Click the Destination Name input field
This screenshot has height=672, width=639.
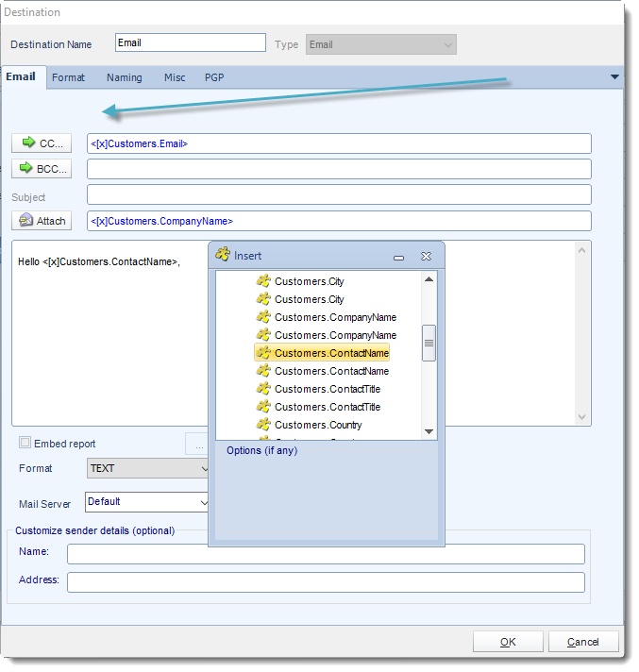point(191,42)
